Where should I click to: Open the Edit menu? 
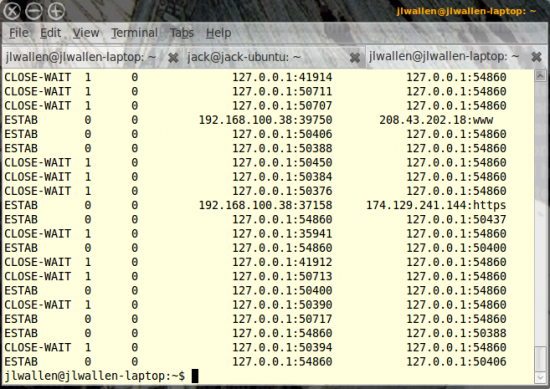(x=51, y=33)
